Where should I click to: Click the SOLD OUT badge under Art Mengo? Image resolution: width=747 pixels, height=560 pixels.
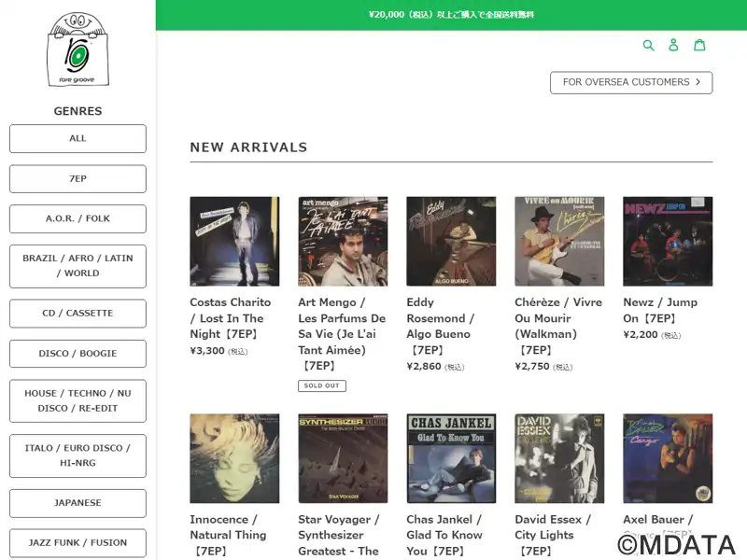[322, 385]
